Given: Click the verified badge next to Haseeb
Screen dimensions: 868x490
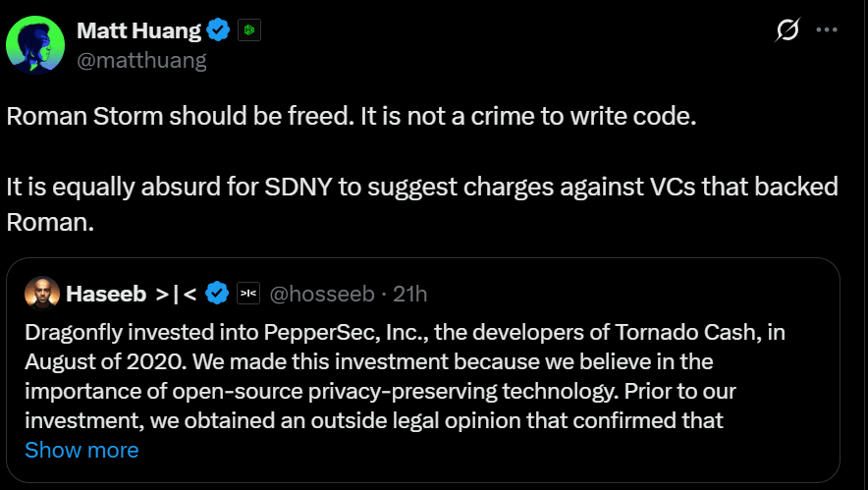Looking at the screenshot, I should [218, 294].
